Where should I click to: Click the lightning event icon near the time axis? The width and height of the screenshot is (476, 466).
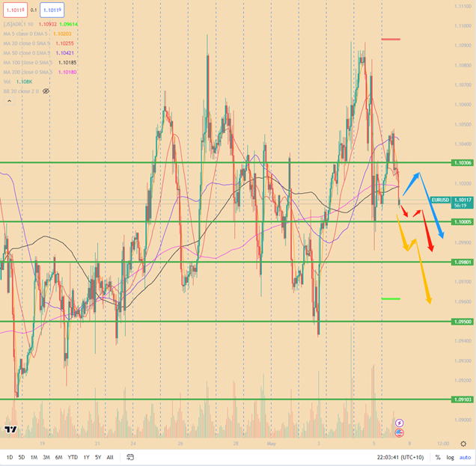(x=399, y=423)
